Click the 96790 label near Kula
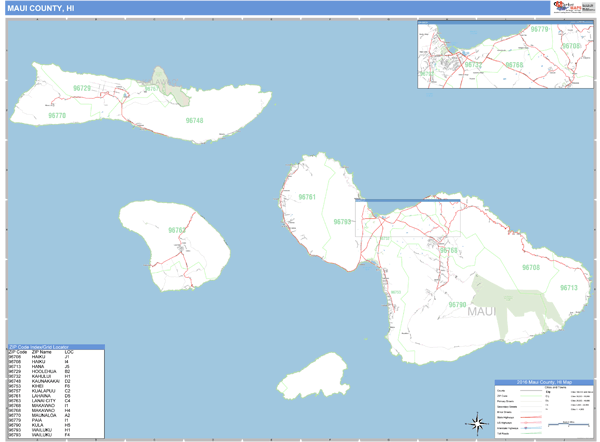The image size is (600, 442). (457, 305)
